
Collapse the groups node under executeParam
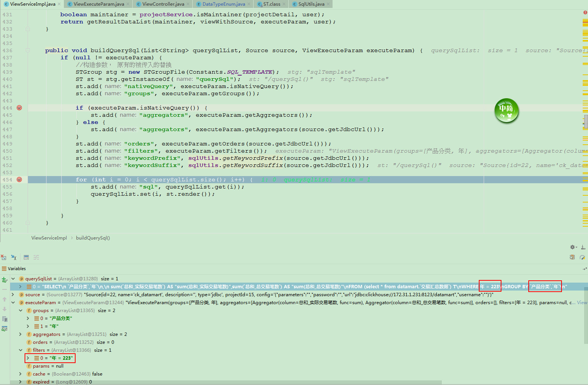[x=20, y=310]
